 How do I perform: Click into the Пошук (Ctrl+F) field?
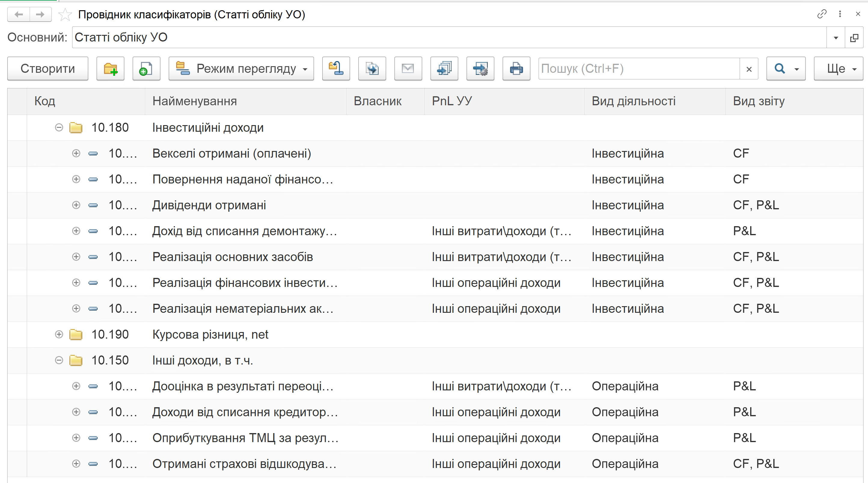[639, 69]
